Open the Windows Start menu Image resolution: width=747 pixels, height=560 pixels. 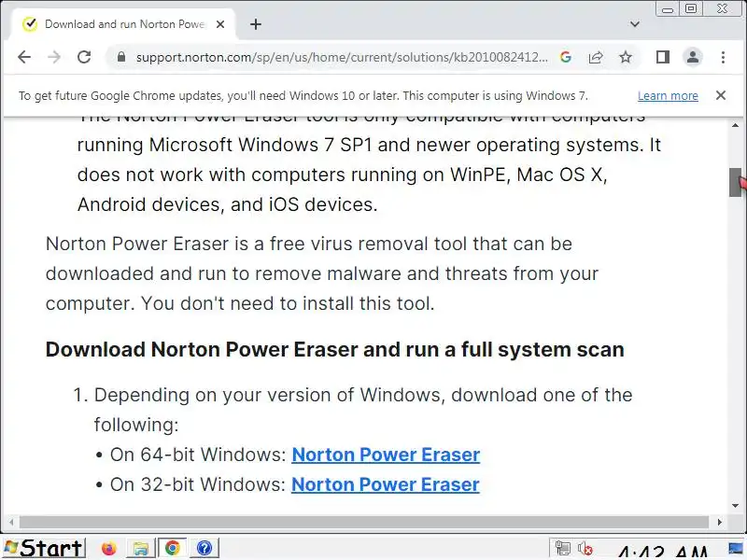[44, 548]
